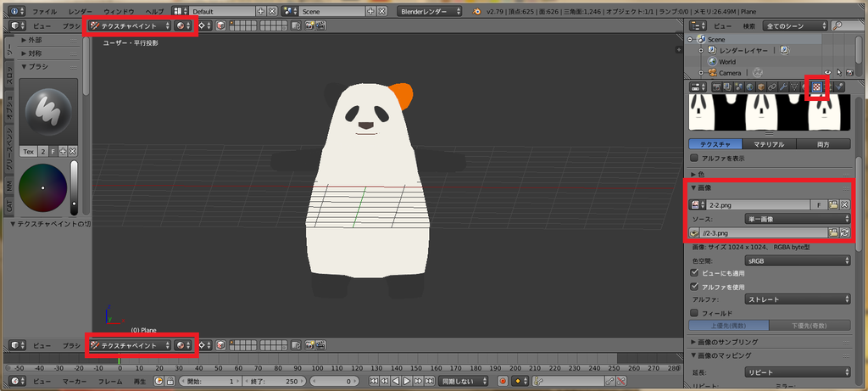
Task: Open the Blenderレンダー engine dropdown
Action: click(x=430, y=11)
